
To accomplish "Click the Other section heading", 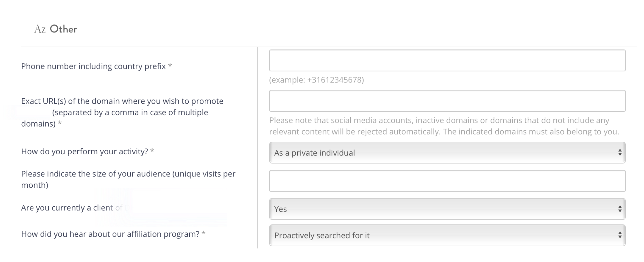I will tap(63, 29).
